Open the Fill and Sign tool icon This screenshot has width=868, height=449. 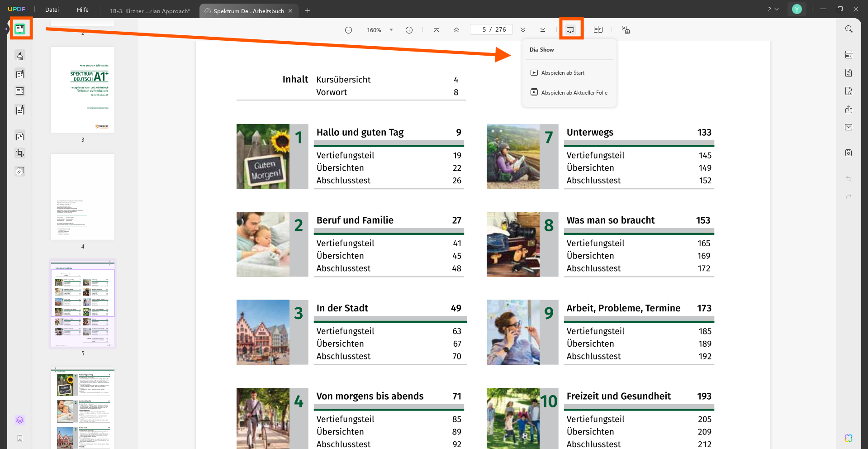tap(20, 110)
